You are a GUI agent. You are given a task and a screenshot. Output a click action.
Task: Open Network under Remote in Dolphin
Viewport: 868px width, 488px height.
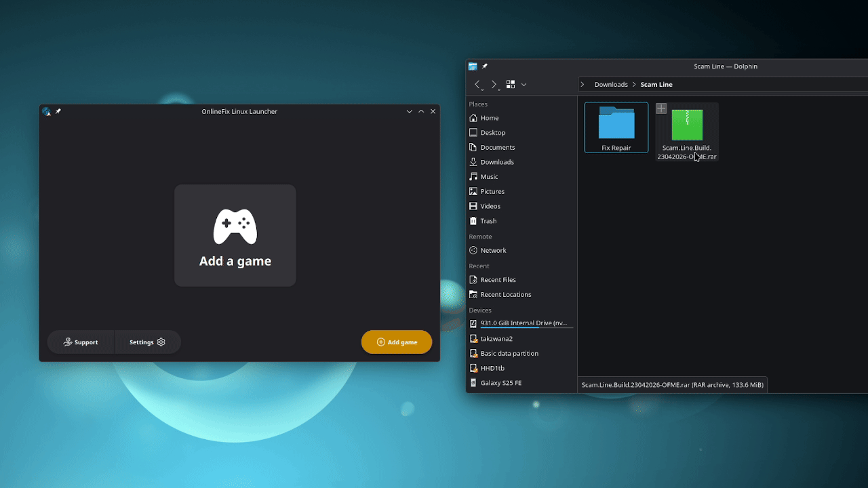(x=521, y=250)
